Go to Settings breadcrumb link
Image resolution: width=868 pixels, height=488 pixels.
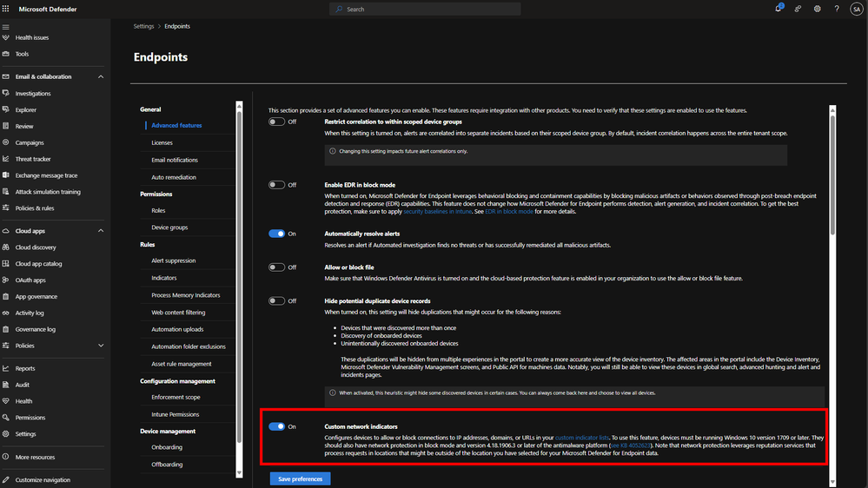pos(143,26)
